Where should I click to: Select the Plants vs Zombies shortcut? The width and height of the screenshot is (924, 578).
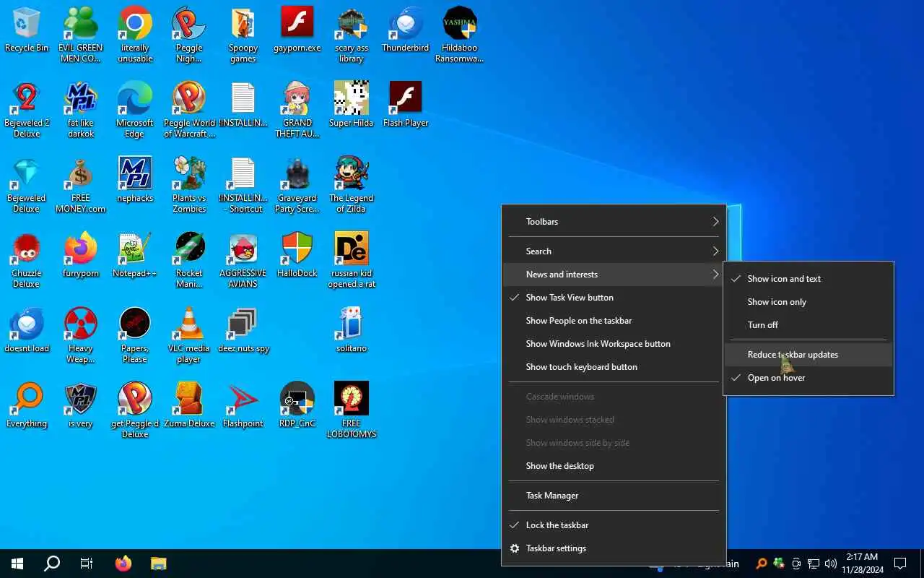point(189,185)
